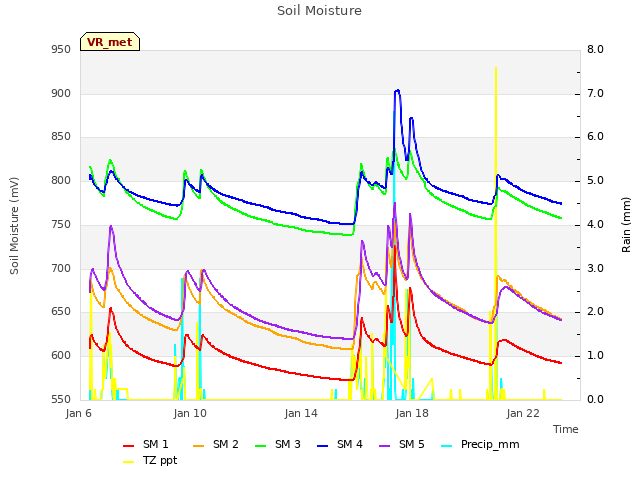Click the Rain (mm) axis label
This screenshot has width=640, height=480.
(626, 225)
